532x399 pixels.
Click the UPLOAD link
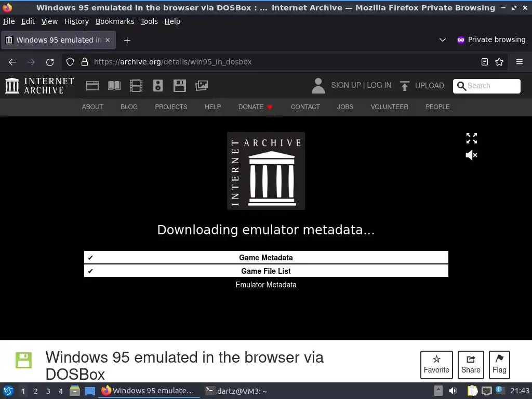point(429,86)
